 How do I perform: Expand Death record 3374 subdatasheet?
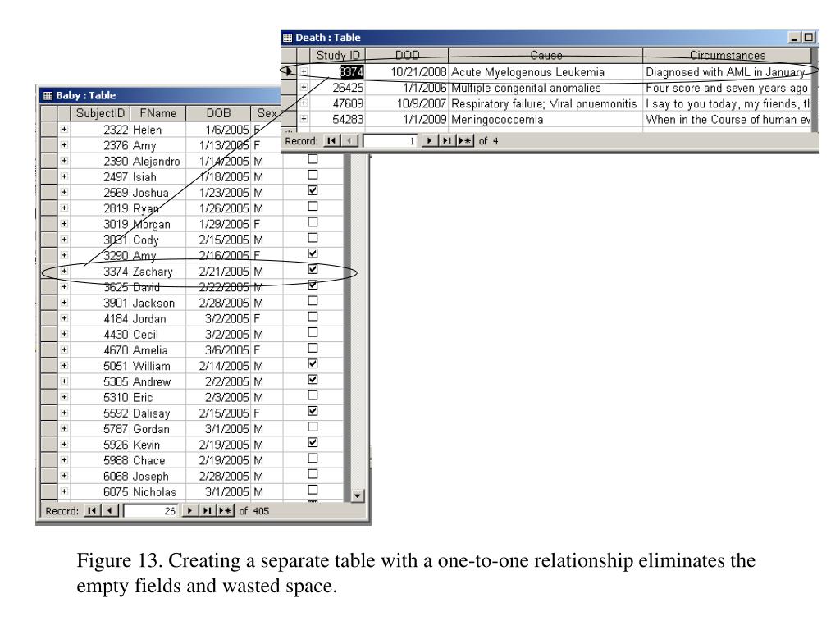pyautogui.click(x=304, y=71)
